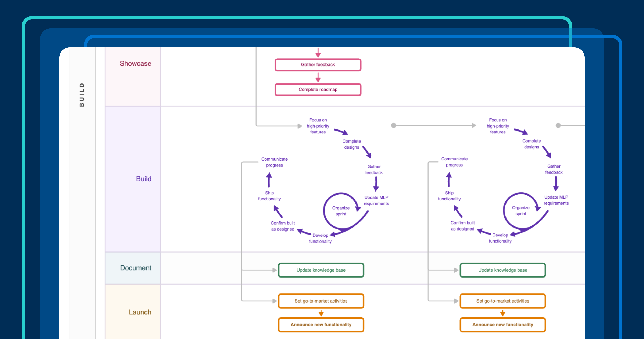Select the left Set go-to-market activities shape

coord(321,301)
